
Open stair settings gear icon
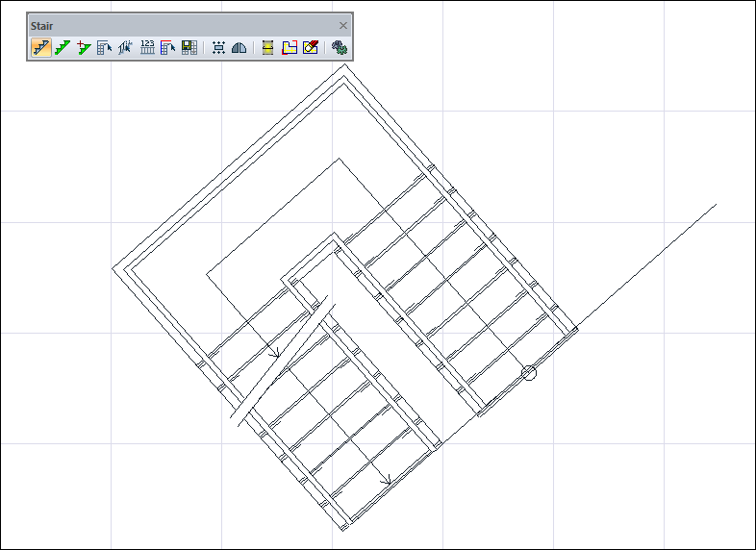click(340, 48)
